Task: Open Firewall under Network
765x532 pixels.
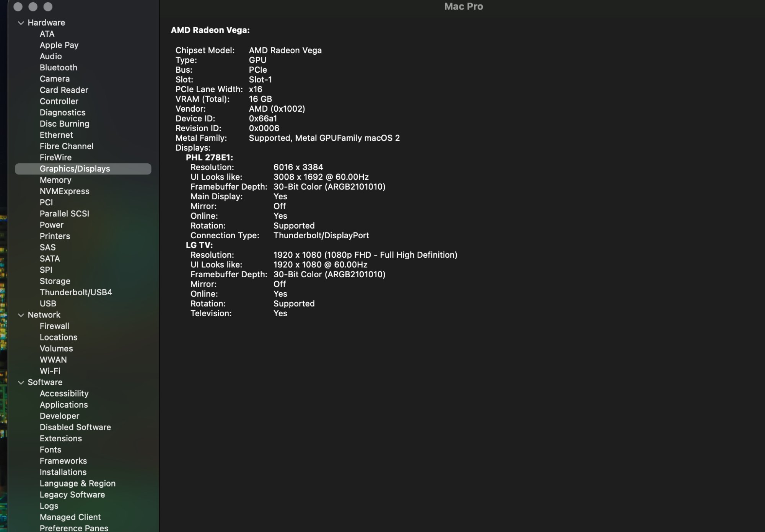Action: pos(54,326)
